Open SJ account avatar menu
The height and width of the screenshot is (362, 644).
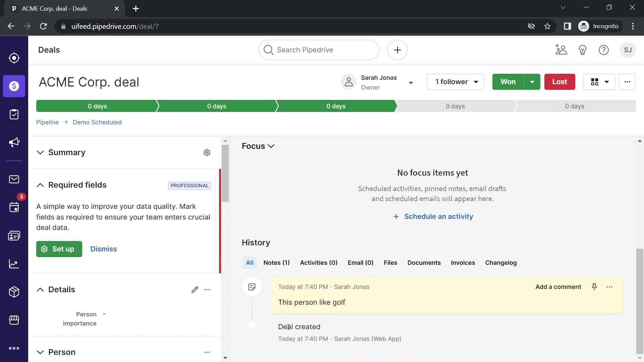point(628,50)
